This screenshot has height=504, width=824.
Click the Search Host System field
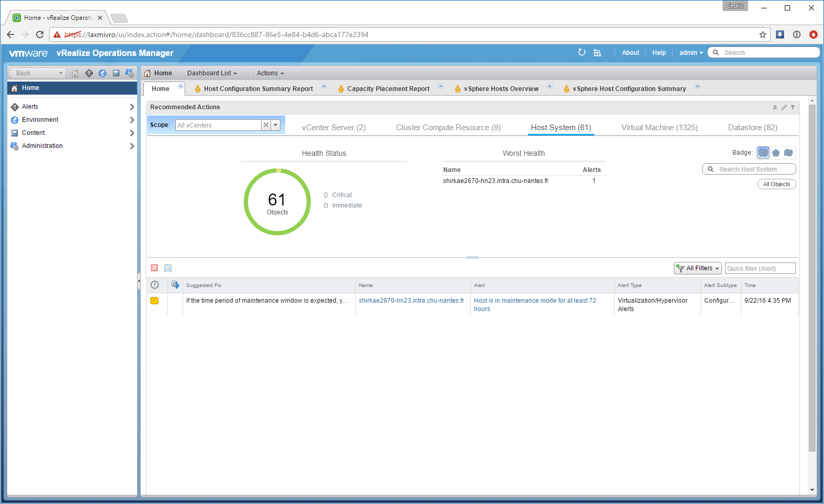[x=753, y=169]
